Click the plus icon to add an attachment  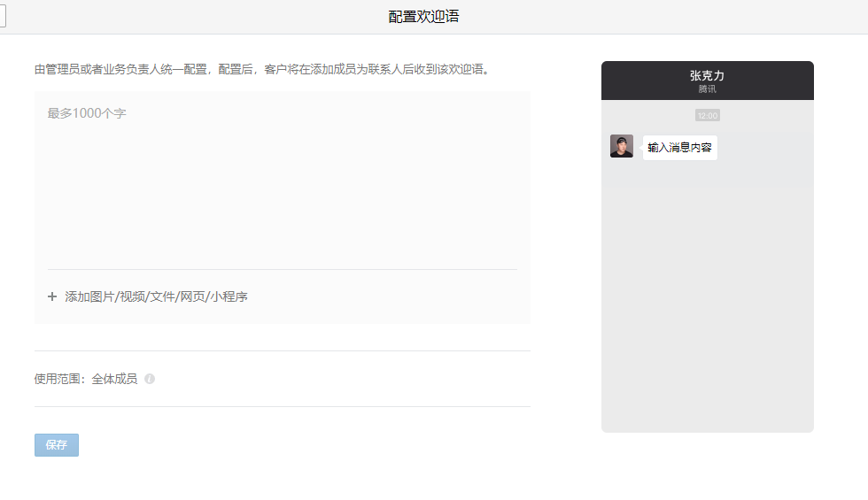(52, 297)
